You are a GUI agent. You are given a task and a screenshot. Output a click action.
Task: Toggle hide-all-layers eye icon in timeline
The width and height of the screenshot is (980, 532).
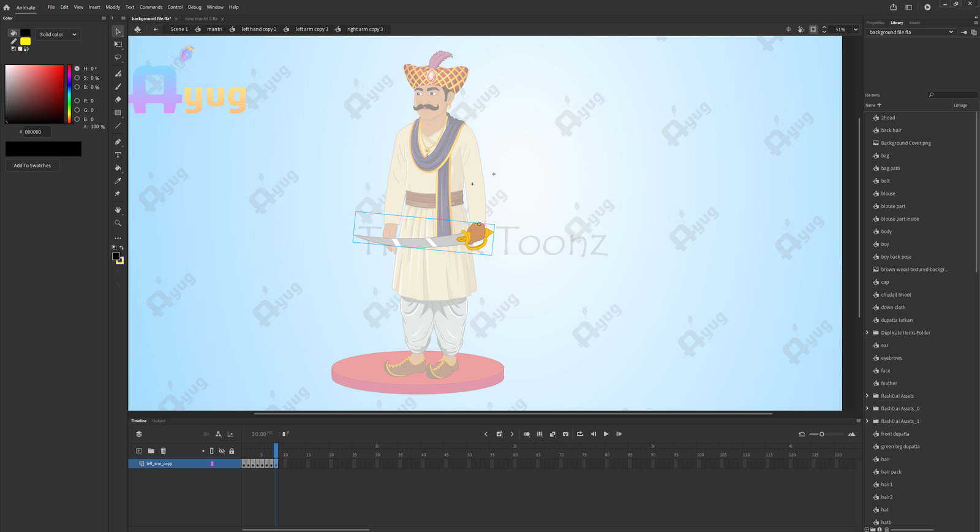click(x=222, y=451)
